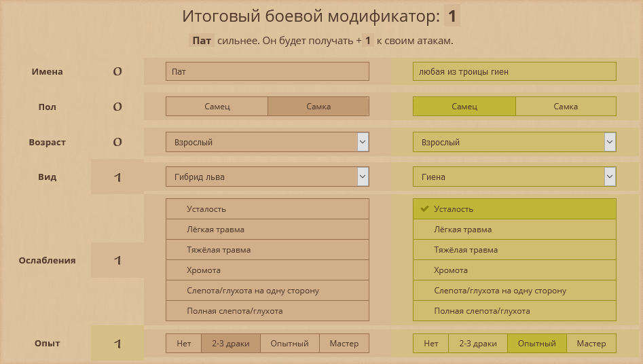Screen dimensions: 643x364
Task: Toggle Полная слепота/глухота for left fighter
Action: [268, 310]
